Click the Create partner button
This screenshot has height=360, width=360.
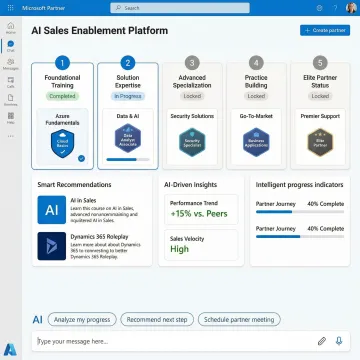point(325,30)
